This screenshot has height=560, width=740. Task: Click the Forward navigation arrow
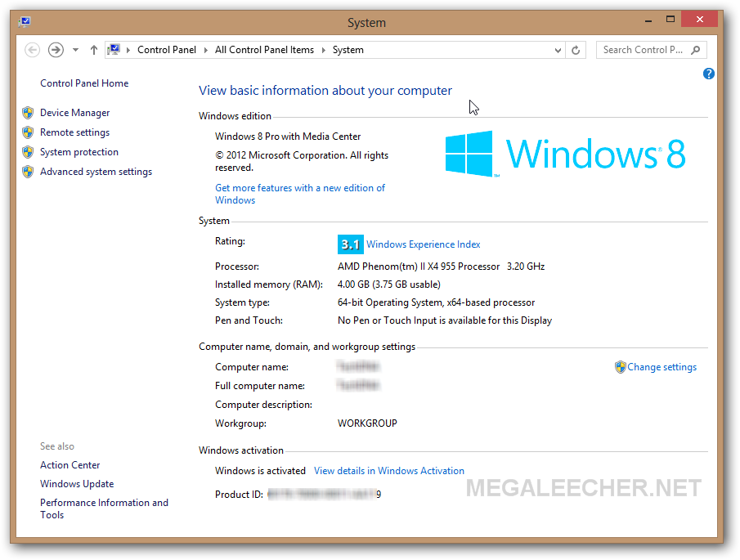coord(56,50)
